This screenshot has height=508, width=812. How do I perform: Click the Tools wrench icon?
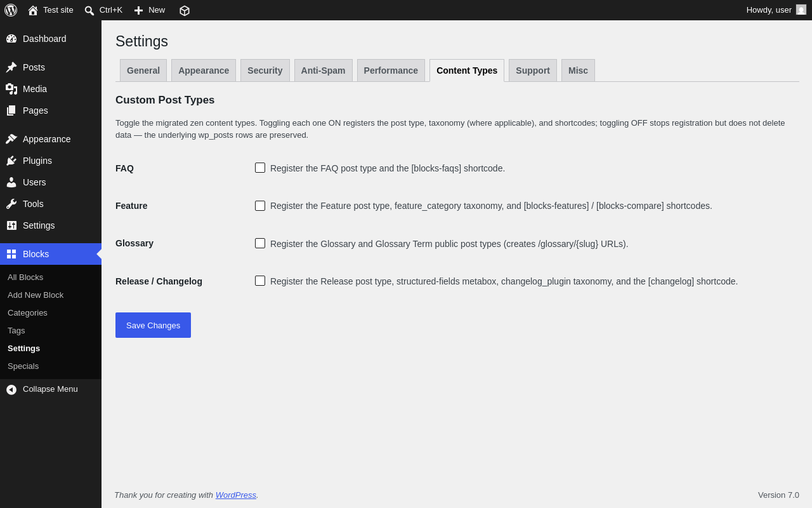11,204
